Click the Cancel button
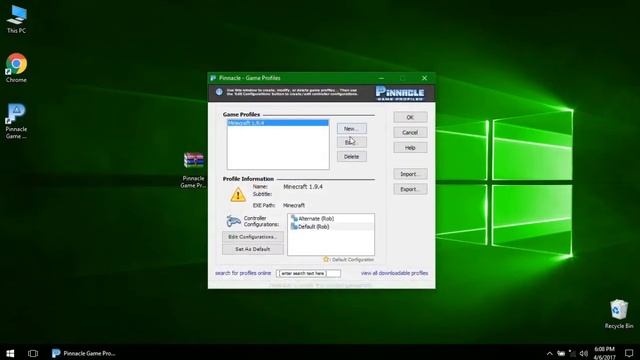The image size is (640, 360). pyautogui.click(x=410, y=133)
